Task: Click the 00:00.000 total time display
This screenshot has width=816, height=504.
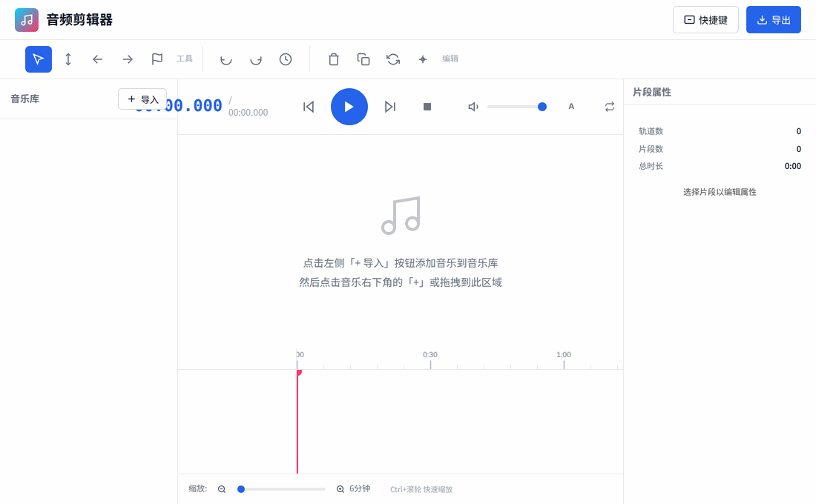Action: pyautogui.click(x=249, y=113)
